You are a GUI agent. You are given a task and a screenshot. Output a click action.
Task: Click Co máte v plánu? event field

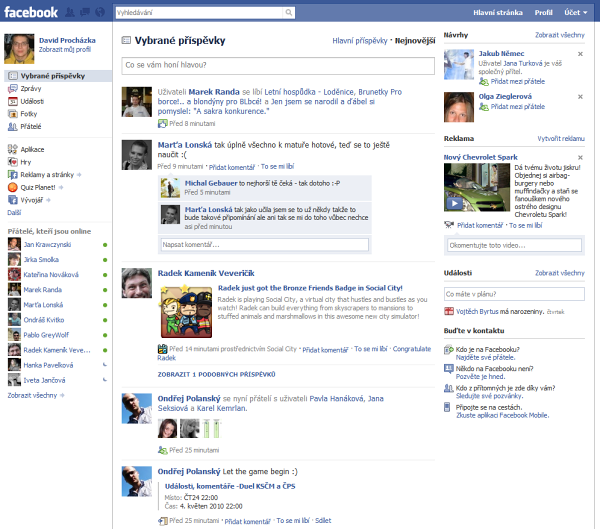click(514, 294)
